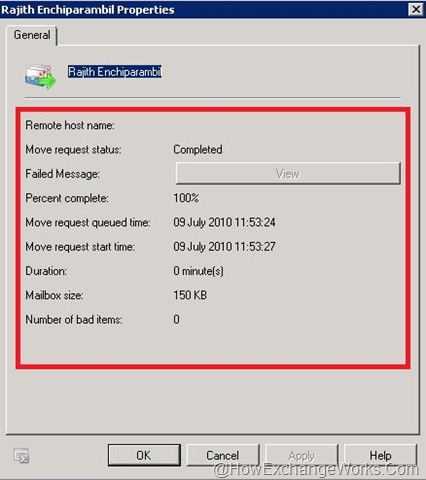The width and height of the screenshot is (426, 480).
Task: Close the Properties dialog window
Action: [416, 9]
